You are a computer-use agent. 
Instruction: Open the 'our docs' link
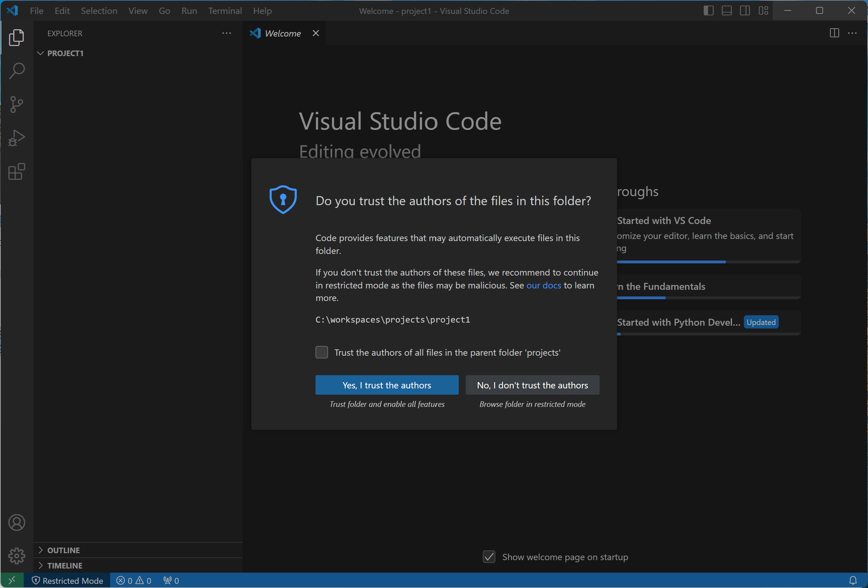pyautogui.click(x=543, y=285)
